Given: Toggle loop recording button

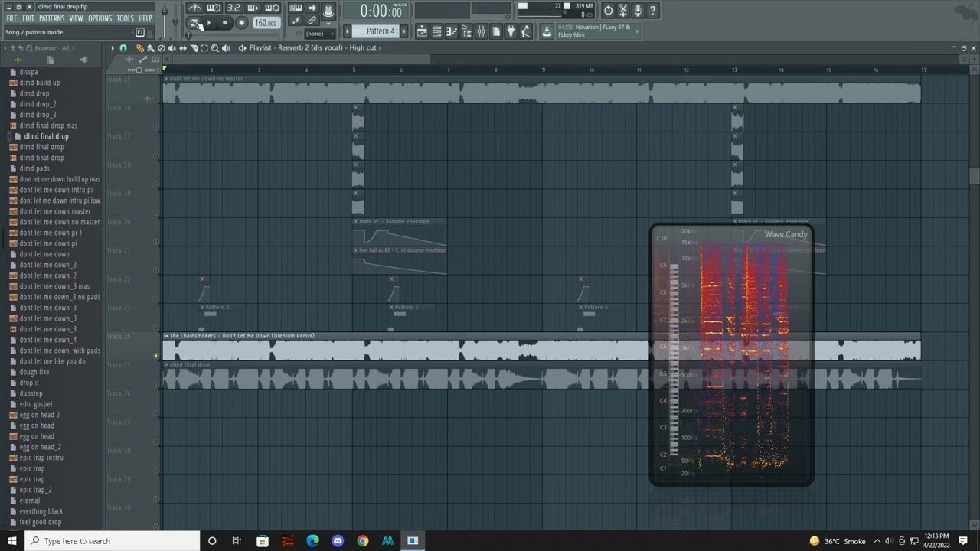Looking at the screenshot, I should [x=272, y=8].
